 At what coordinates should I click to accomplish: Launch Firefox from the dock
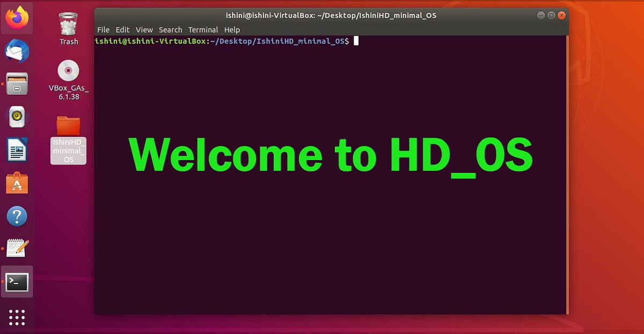pyautogui.click(x=17, y=18)
